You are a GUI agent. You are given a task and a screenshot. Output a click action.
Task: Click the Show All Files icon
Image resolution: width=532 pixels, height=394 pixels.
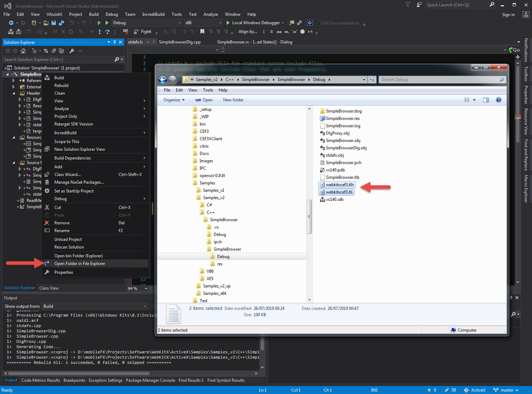(61, 51)
